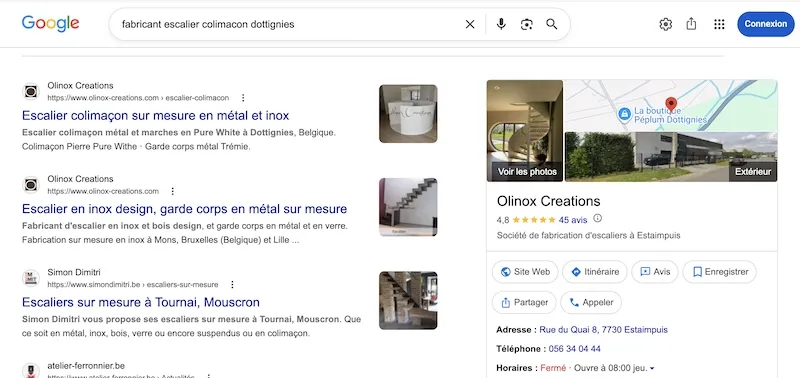Open Google Lens image search icon
The image size is (800, 378).
[527, 24]
